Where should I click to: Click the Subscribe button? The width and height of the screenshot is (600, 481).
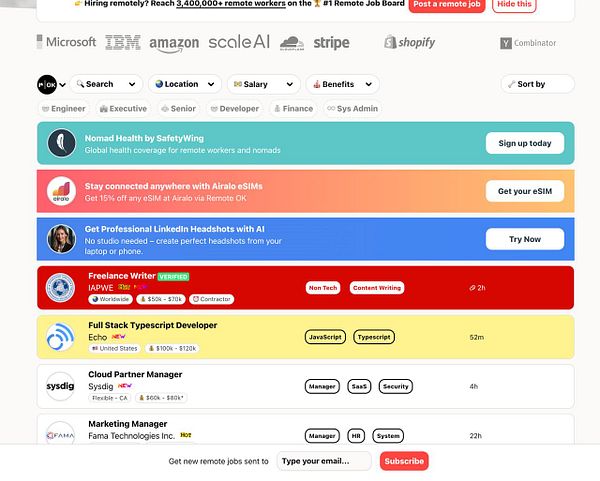click(x=404, y=461)
